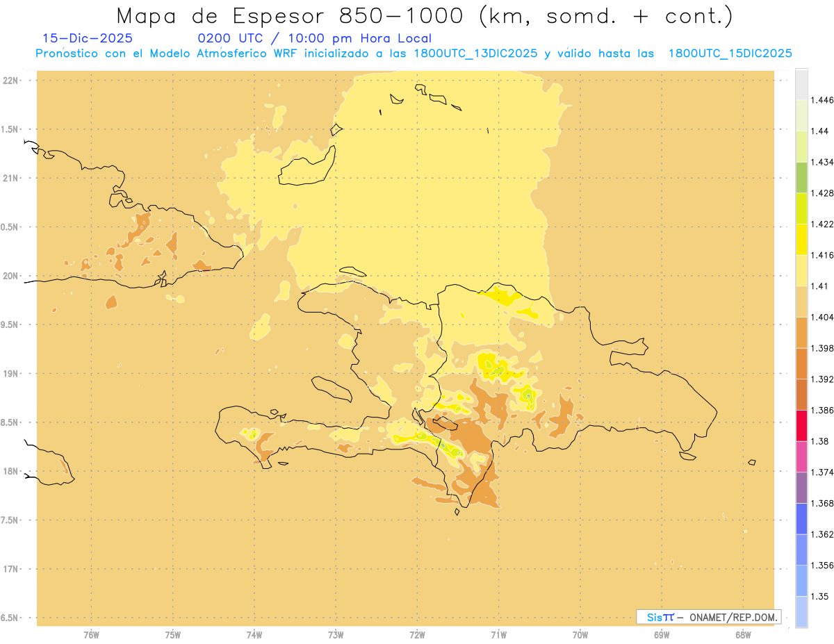The height and width of the screenshot is (644, 834).
Task: Click the colorbar value "1.392"
Action: pos(823,379)
